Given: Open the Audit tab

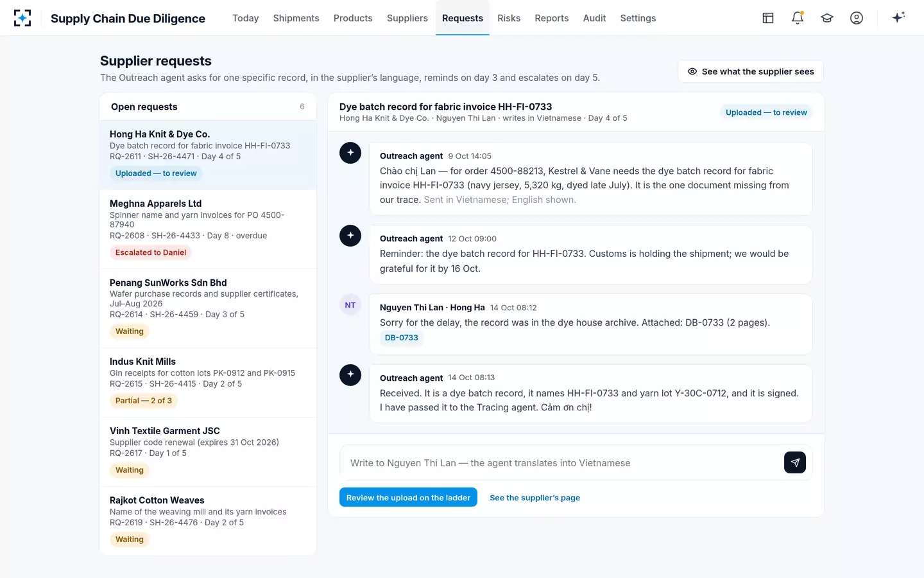Looking at the screenshot, I should tap(594, 18).
